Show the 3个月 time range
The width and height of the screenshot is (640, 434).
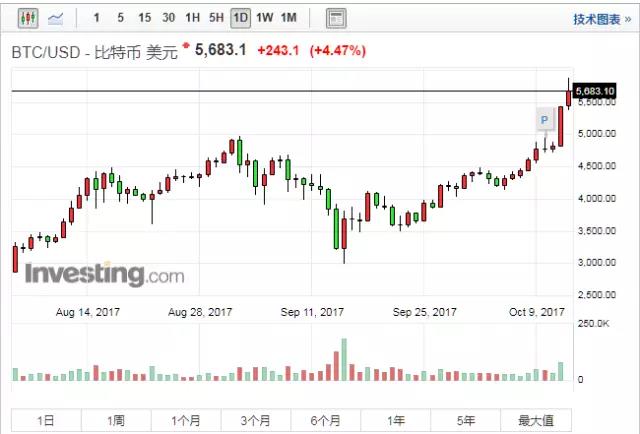pos(256,420)
